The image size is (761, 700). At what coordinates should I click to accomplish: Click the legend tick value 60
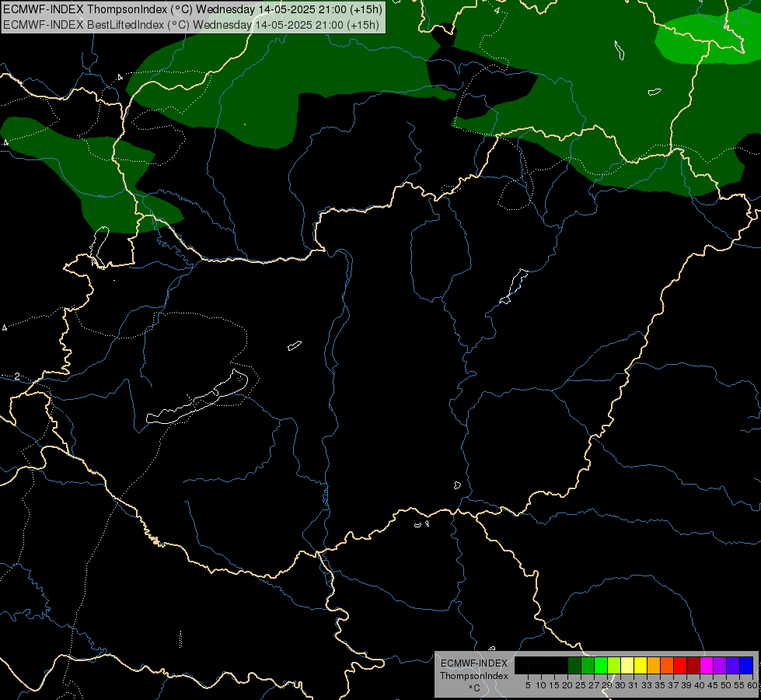point(752,685)
